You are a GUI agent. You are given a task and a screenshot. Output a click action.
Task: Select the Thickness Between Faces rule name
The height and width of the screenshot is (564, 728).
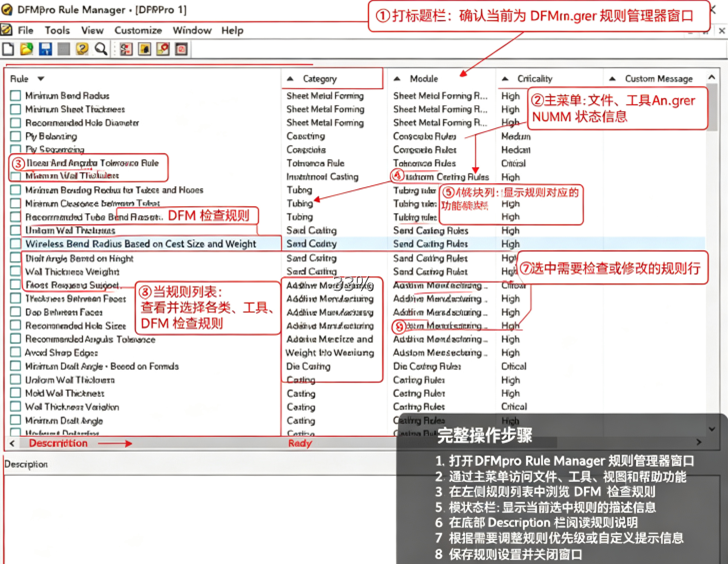(76, 298)
